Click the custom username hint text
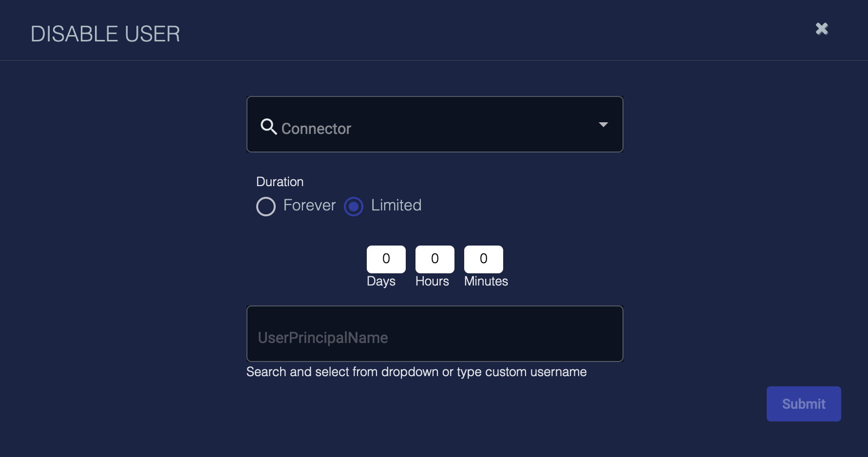868x457 pixels. click(x=416, y=372)
